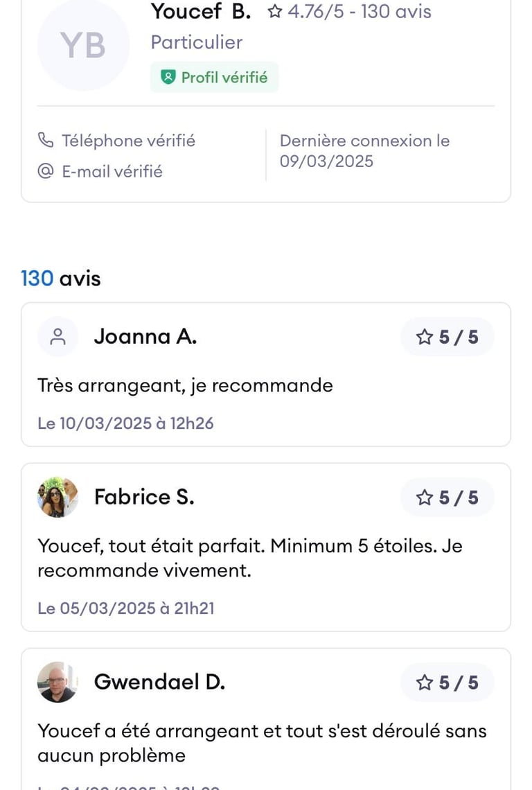Click the star icon beside 4.76/5 rating
The height and width of the screenshot is (790, 532).
coord(275,12)
